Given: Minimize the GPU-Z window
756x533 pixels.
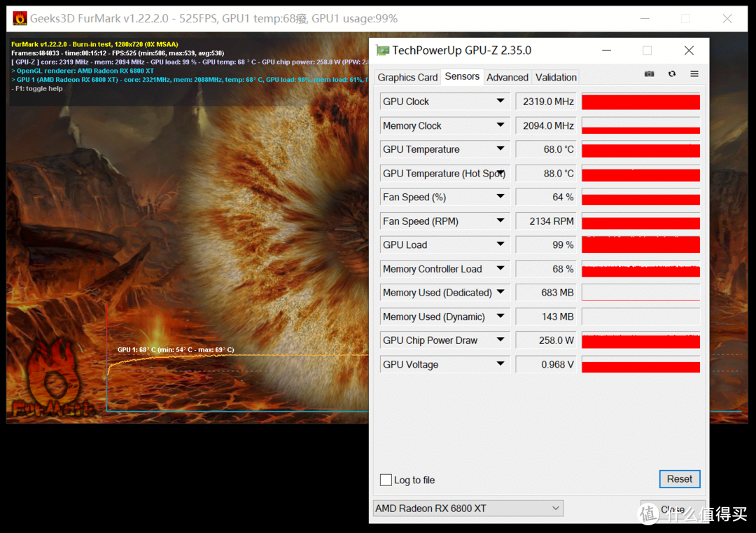Looking at the screenshot, I should click(606, 50).
